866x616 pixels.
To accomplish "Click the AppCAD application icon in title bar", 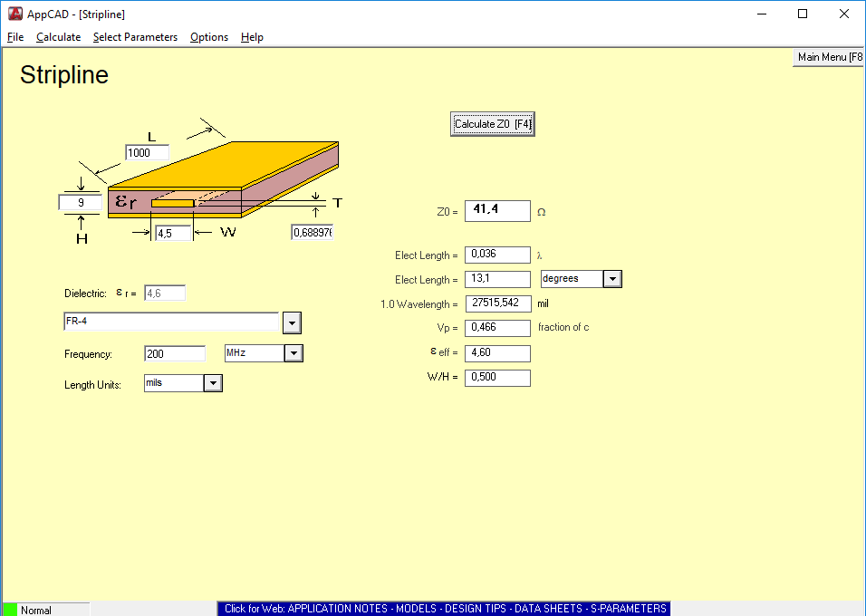I will (15, 14).
